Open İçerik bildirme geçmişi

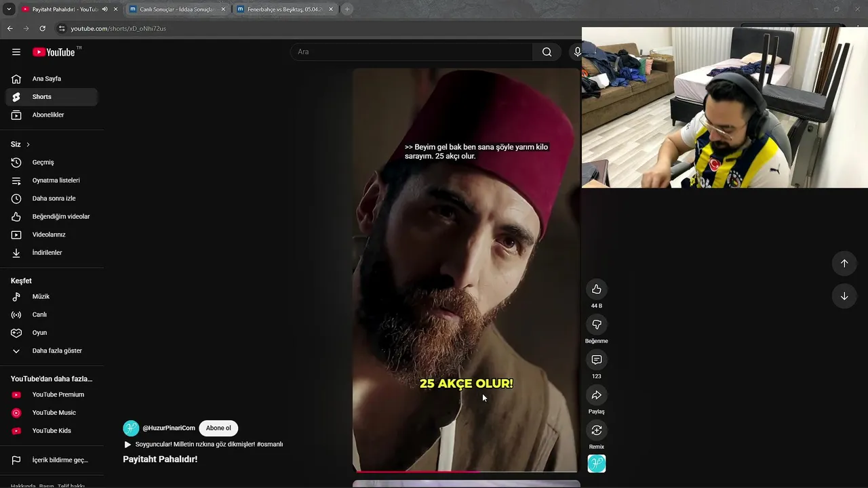click(52, 460)
